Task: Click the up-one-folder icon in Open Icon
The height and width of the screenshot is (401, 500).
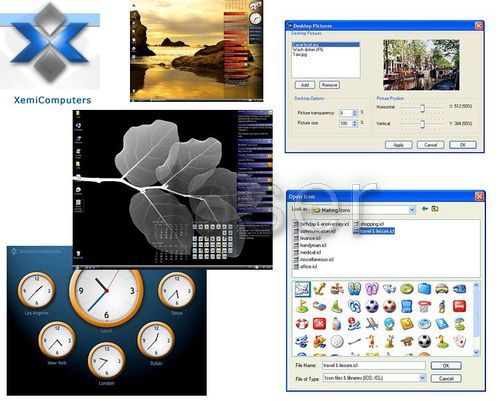Action: 435,209
